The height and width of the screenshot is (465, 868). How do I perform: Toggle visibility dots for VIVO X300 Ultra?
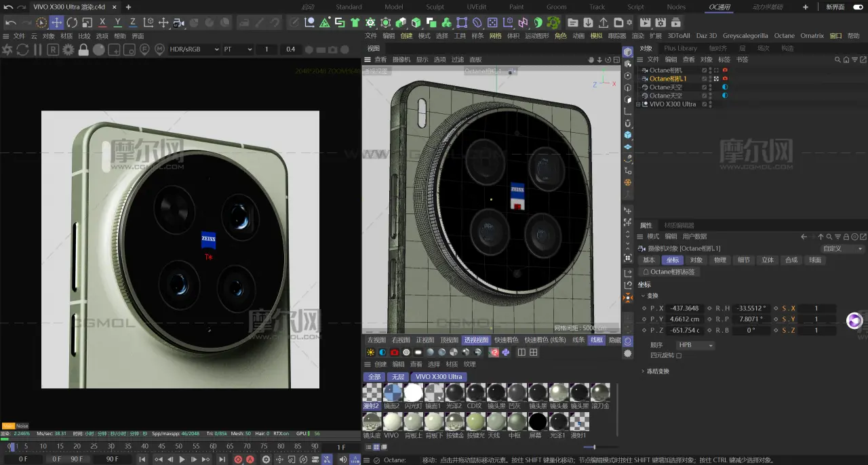click(x=711, y=104)
